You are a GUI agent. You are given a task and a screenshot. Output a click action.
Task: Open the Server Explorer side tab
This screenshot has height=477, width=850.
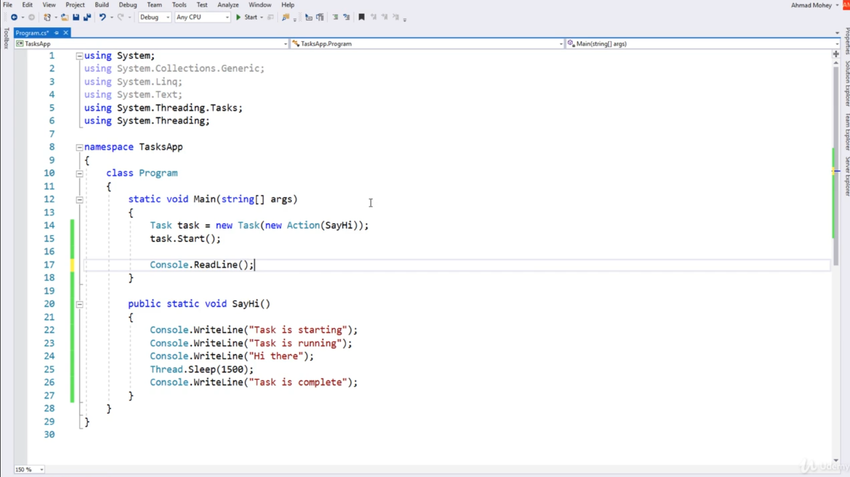pos(847,176)
